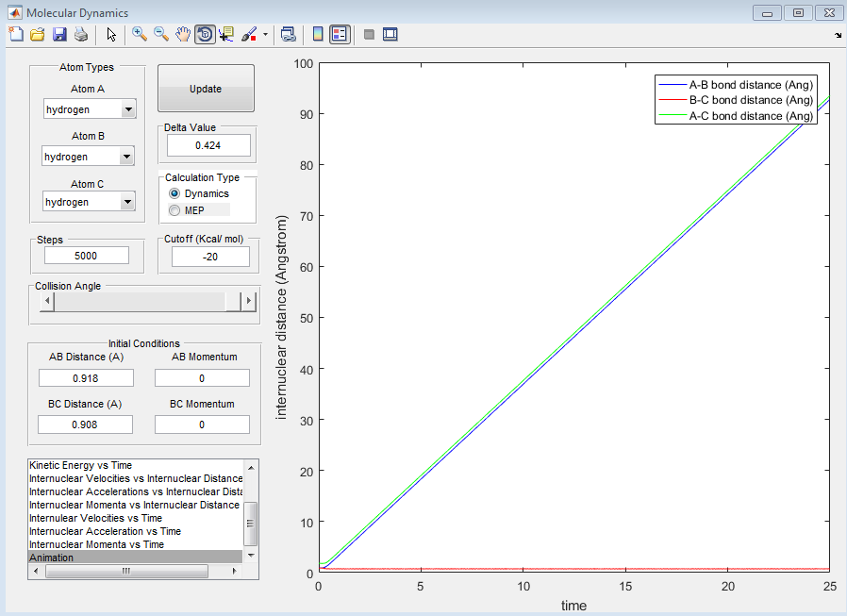Click the New Figure icon
This screenshot has width=847, height=616.
point(16,35)
